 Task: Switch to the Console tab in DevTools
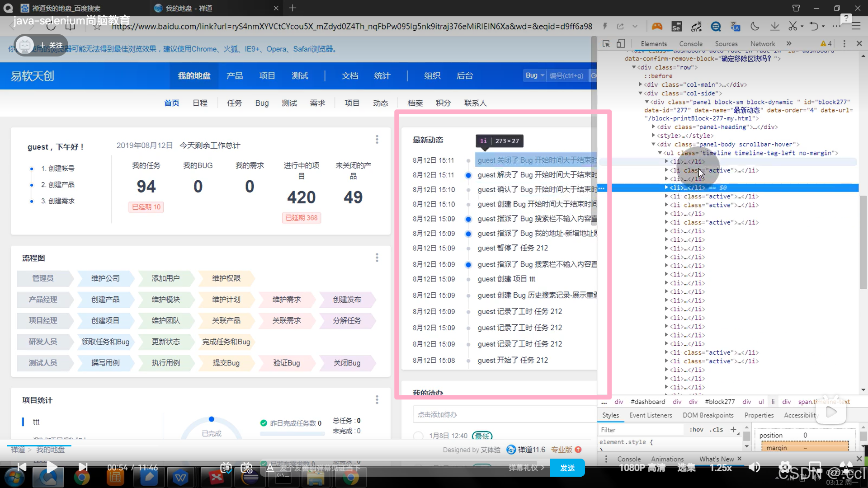point(690,44)
